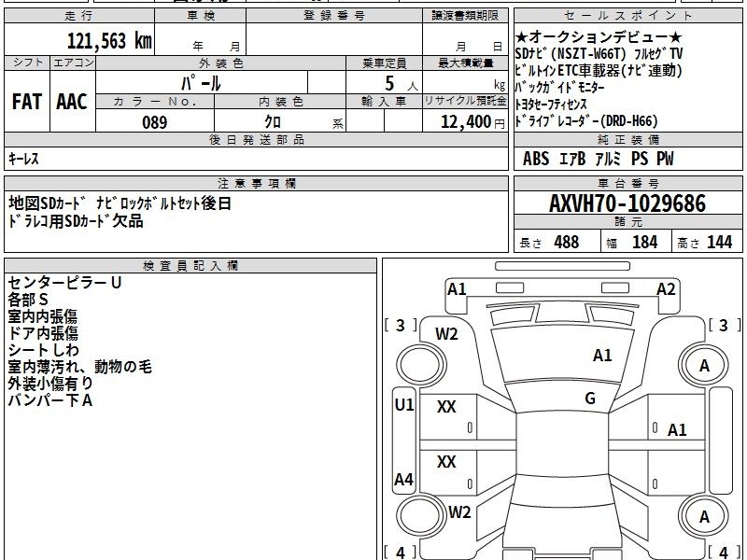Click the exterior color value パール
This screenshot has height=560, width=747.
(x=201, y=83)
